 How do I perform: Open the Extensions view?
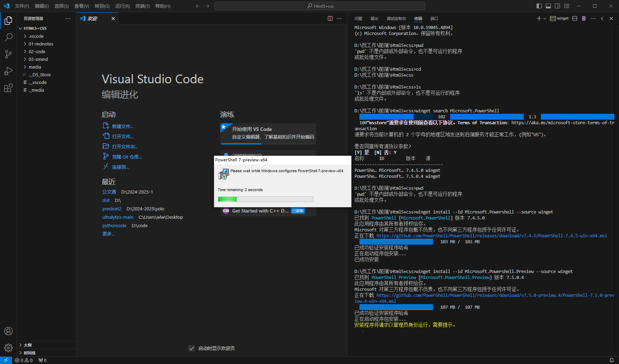point(8,88)
